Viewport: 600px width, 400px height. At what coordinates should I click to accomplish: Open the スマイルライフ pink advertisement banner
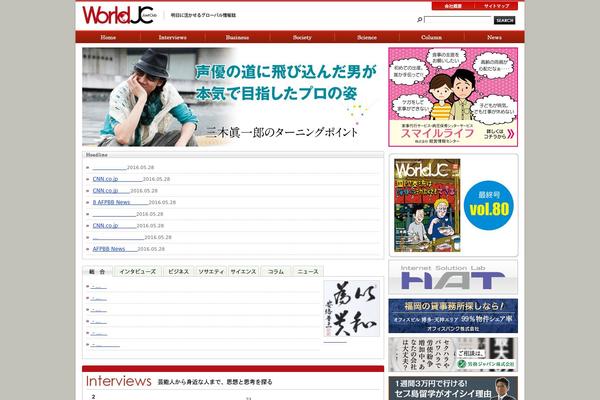[453, 97]
